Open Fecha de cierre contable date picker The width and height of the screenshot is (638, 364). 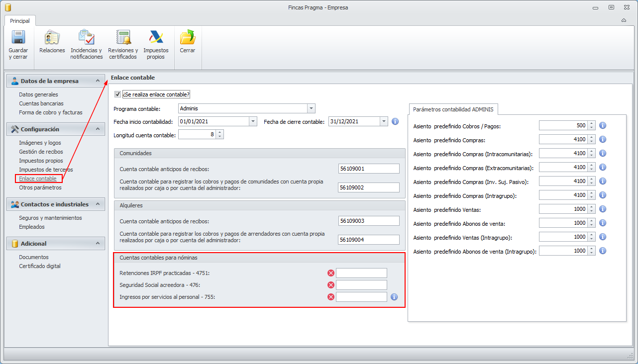tap(383, 121)
